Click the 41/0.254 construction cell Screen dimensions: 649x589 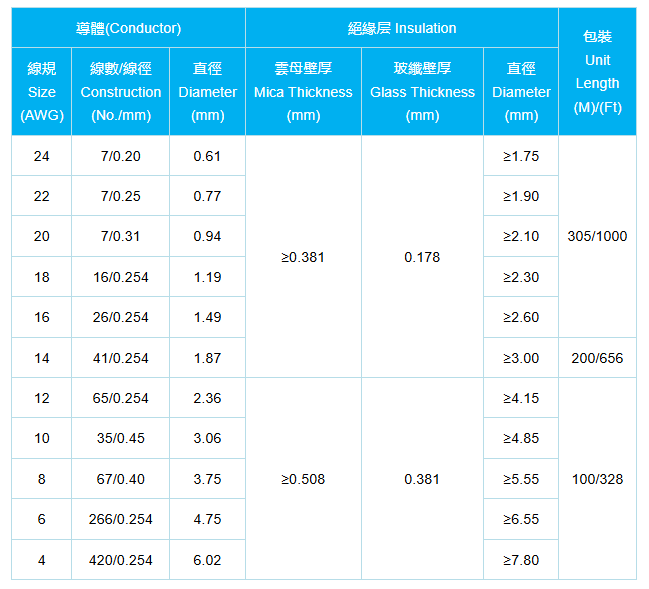point(120,358)
